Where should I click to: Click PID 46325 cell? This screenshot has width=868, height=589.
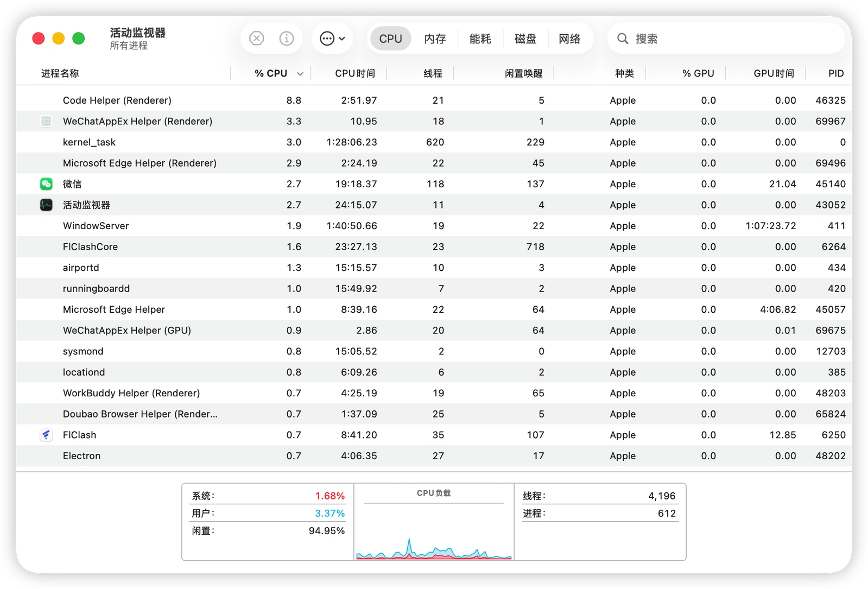(831, 100)
